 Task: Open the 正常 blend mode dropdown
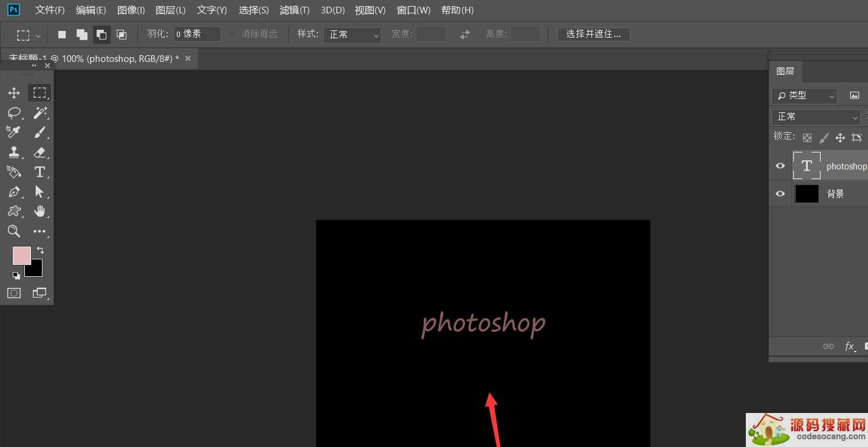coord(816,117)
